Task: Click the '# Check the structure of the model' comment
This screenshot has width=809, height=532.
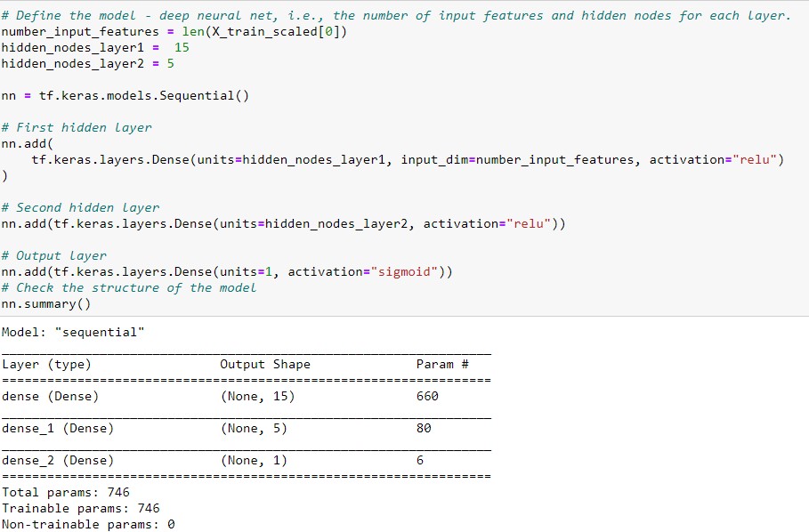Action: (x=128, y=287)
